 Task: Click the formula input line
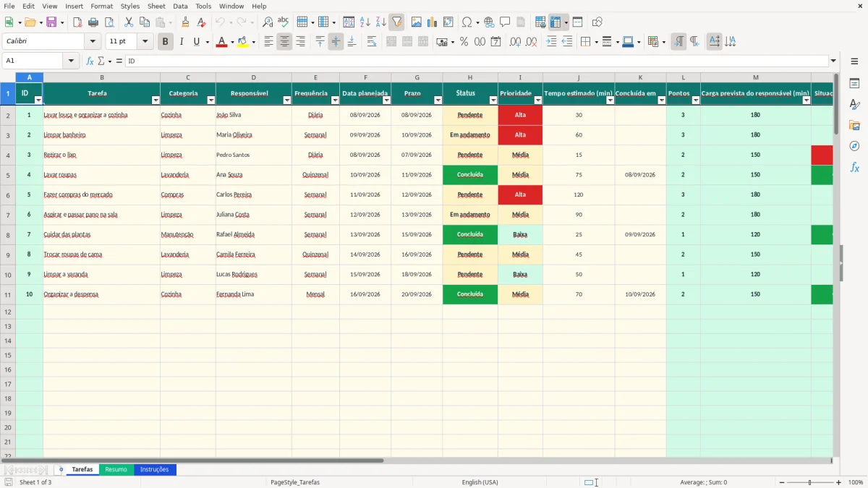pos(477,61)
